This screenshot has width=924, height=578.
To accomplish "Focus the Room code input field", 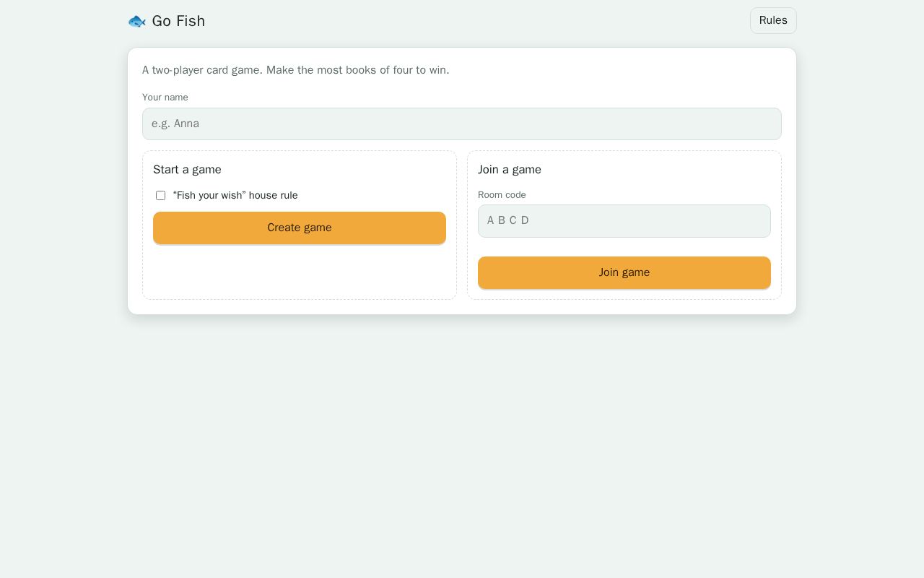I will (624, 221).
